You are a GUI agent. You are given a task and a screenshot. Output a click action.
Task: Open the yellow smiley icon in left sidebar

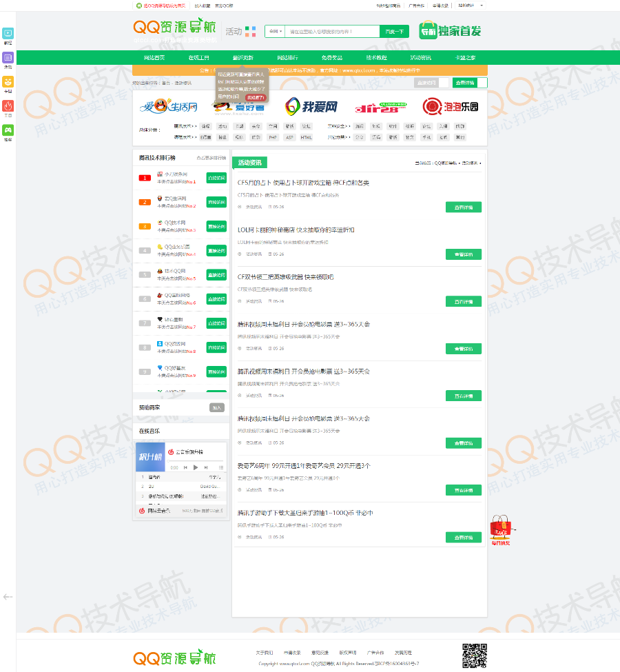click(x=8, y=81)
